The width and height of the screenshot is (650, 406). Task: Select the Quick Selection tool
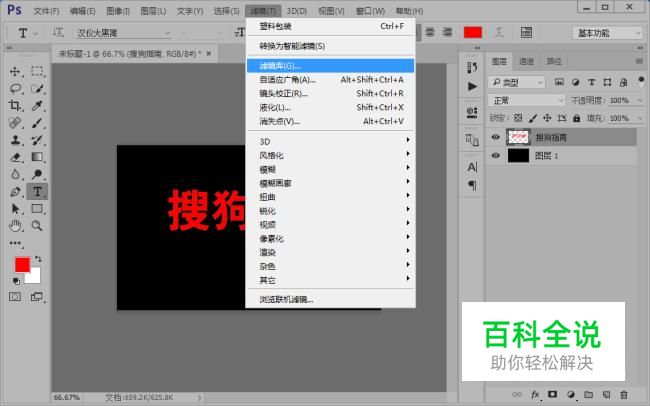37,88
